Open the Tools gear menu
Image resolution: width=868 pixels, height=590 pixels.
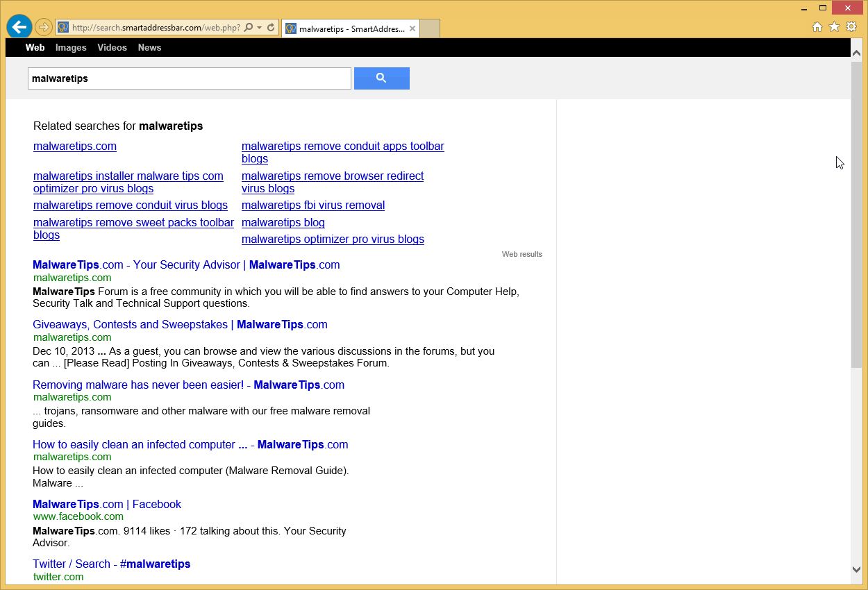pyautogui.click(x=852, y=26)
